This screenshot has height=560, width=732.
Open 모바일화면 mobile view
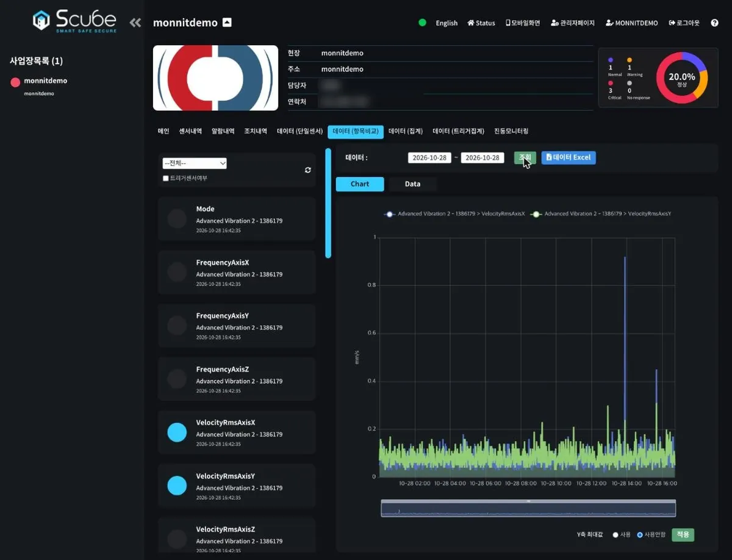523,23
